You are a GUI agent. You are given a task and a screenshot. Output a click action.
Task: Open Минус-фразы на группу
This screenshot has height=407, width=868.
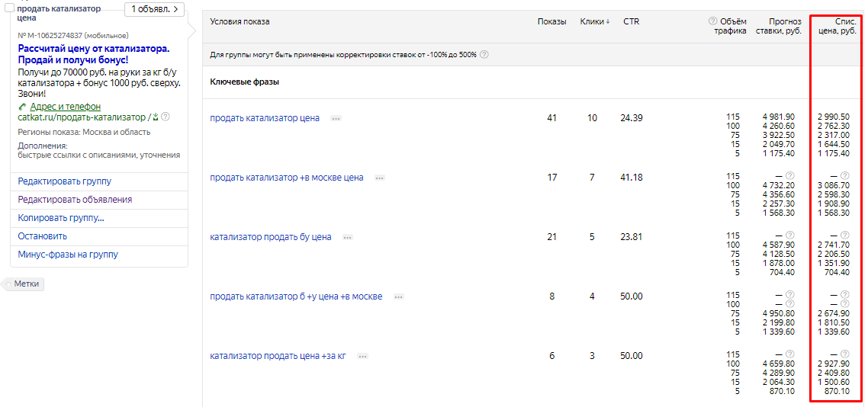pyautogui.click(x=68, y=255)
